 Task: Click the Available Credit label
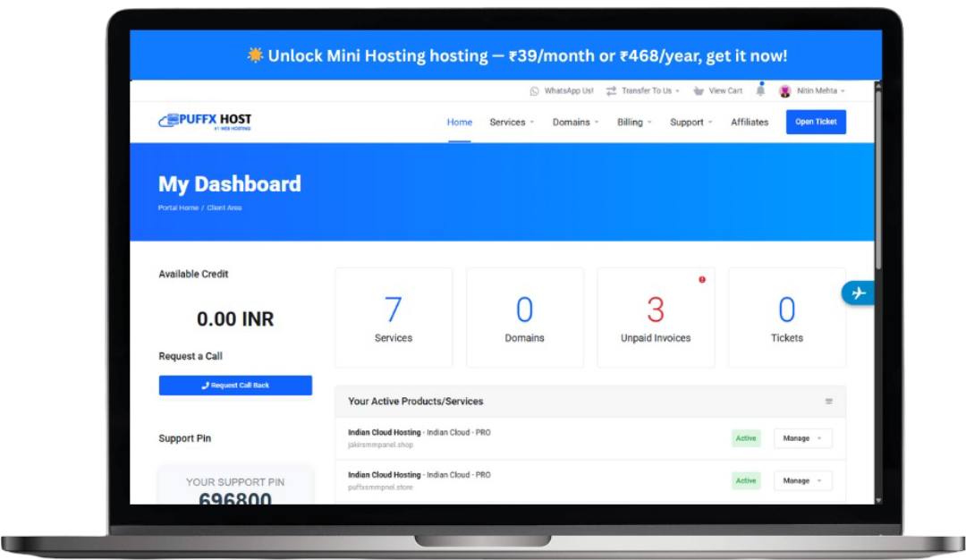(193, 274)
